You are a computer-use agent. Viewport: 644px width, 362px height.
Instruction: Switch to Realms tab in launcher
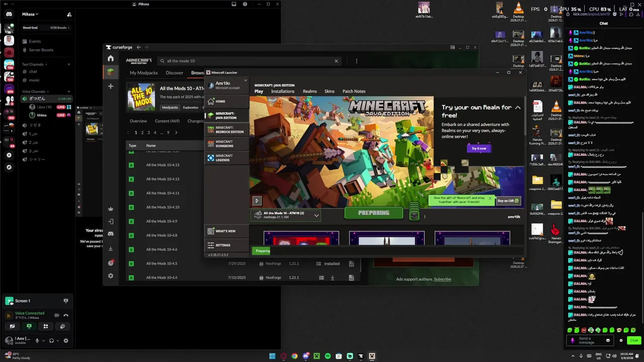(x=310, y=92)
